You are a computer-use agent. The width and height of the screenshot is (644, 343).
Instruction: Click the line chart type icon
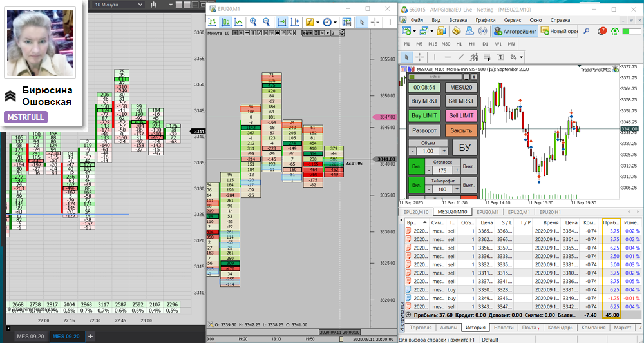(x=238, y=22)
